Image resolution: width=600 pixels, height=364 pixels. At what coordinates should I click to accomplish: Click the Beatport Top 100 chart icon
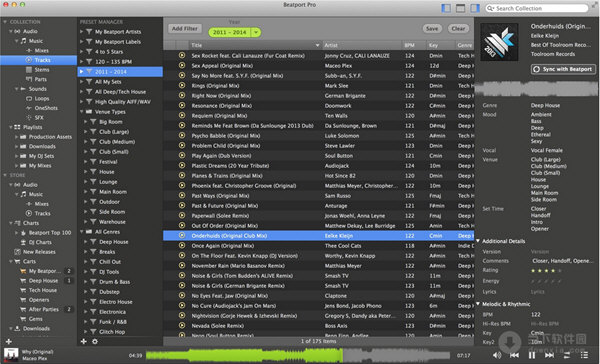pyautogui.click(x=23, y=233)
